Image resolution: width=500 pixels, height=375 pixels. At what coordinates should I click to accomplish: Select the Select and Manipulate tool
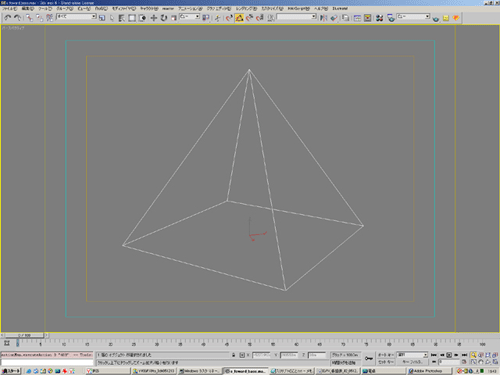(217, 18)
